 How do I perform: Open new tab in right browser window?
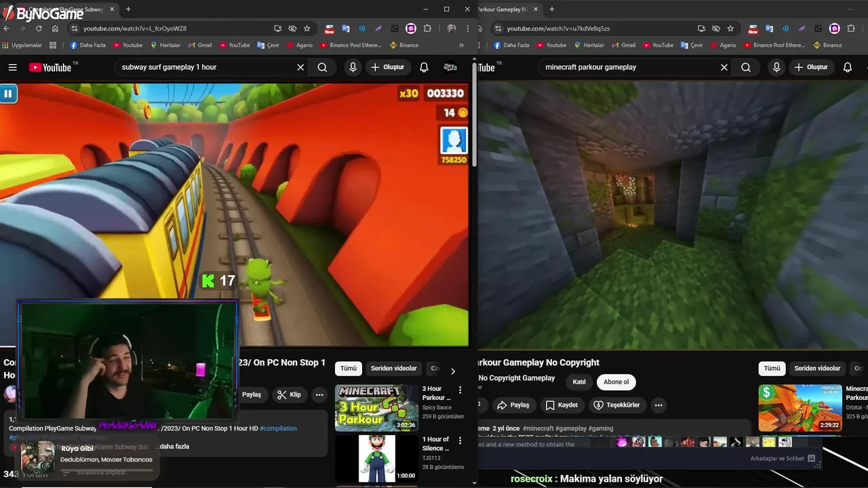point(551,9)
